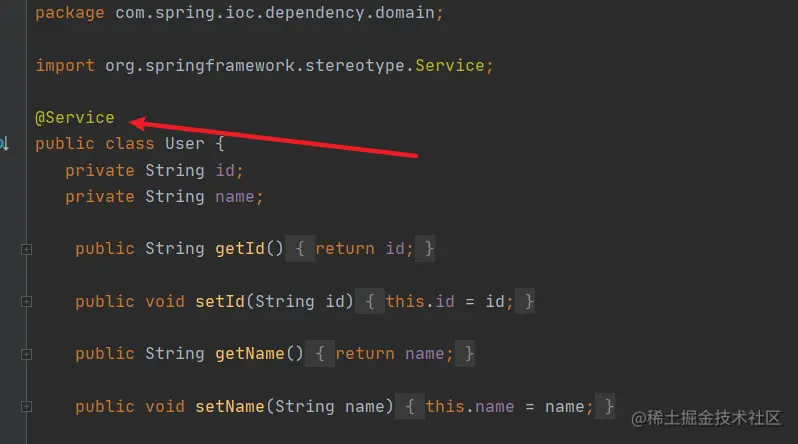Click the folded body 'return id;'

pos(364,248)
